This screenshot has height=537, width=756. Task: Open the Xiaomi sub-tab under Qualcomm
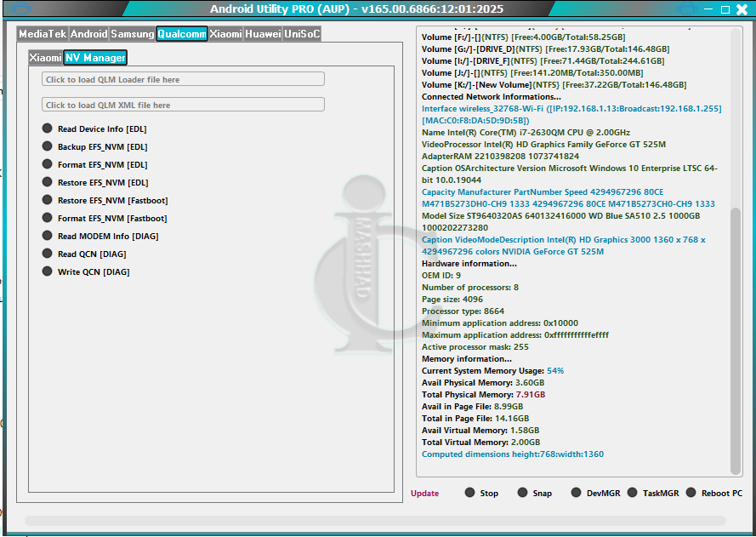(45, 58)
